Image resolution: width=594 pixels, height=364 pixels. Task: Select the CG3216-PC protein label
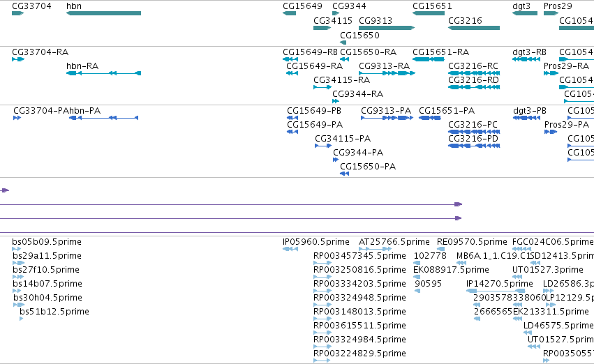click(x=473, y=125)
